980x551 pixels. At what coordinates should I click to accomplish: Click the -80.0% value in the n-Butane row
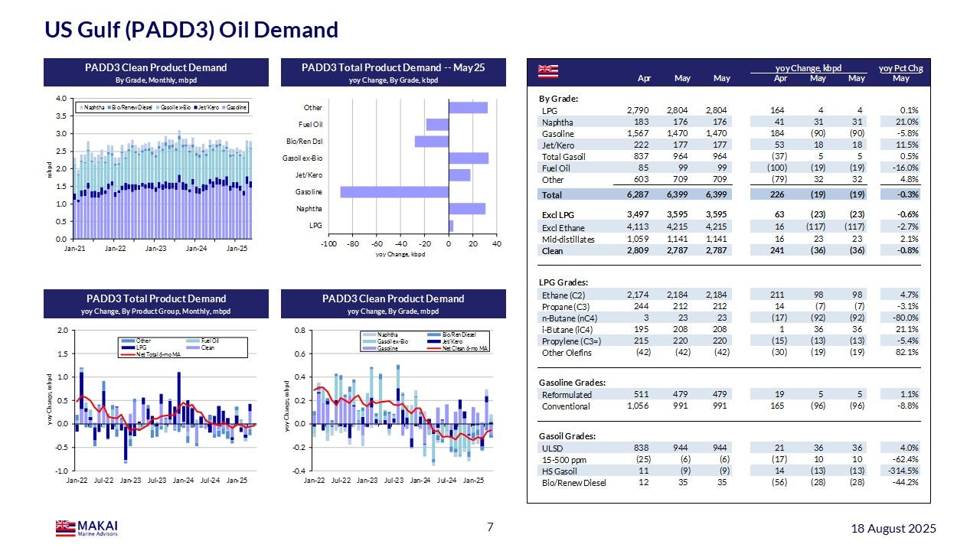pos(904,318)
